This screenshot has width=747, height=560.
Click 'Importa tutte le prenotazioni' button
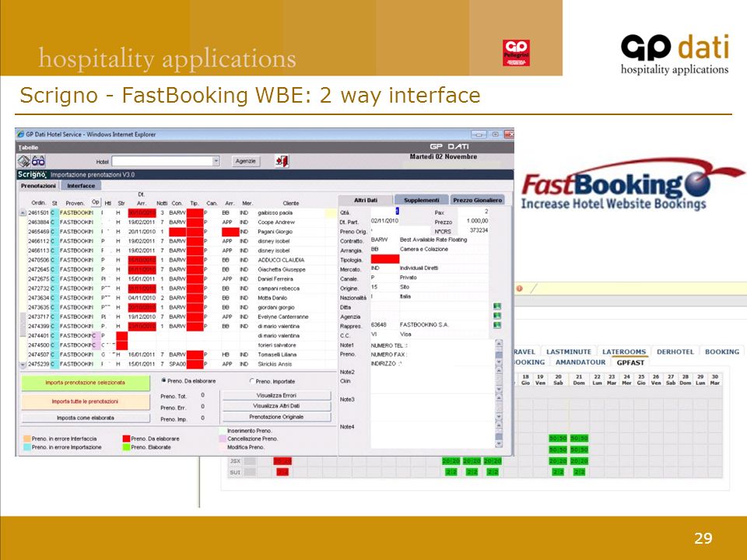[x=86, y=401]
